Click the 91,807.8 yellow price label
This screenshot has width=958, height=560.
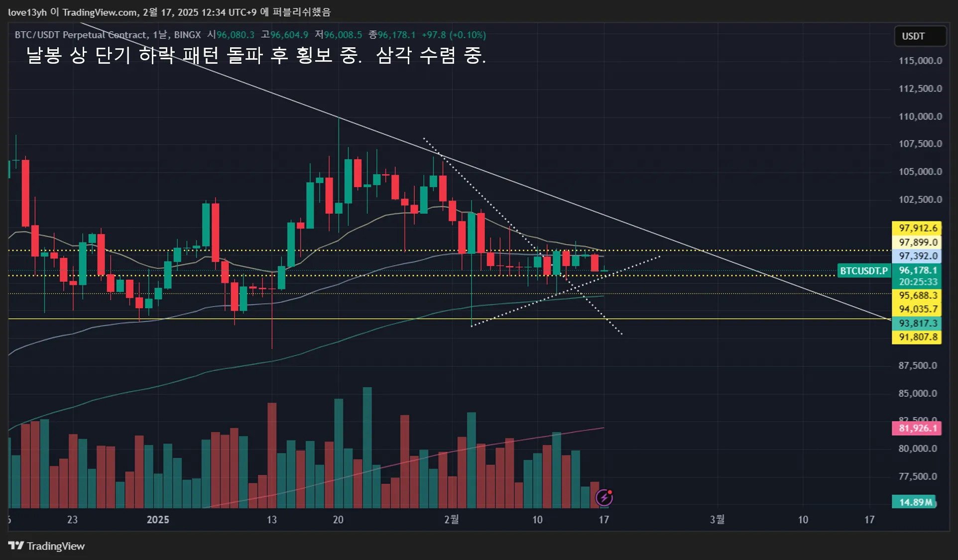click(x=917, y=337)
